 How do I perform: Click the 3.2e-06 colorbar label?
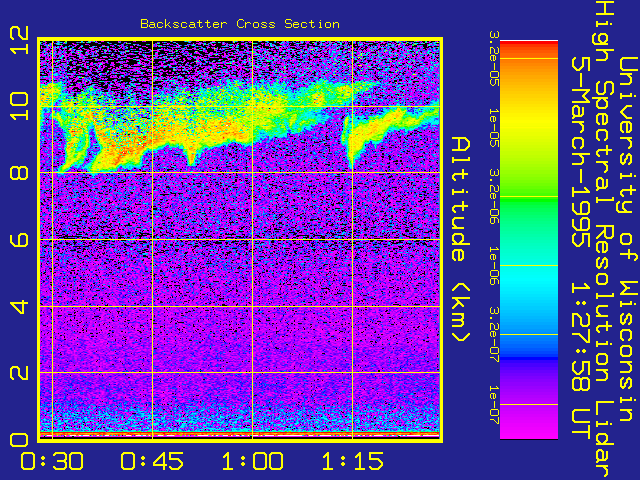click(x=494, y=197)
